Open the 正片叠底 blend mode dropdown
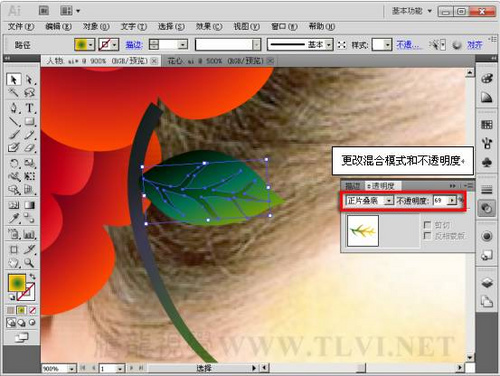Screen dimensions: 500x376 pyautogui.click(x=370, y=201)
